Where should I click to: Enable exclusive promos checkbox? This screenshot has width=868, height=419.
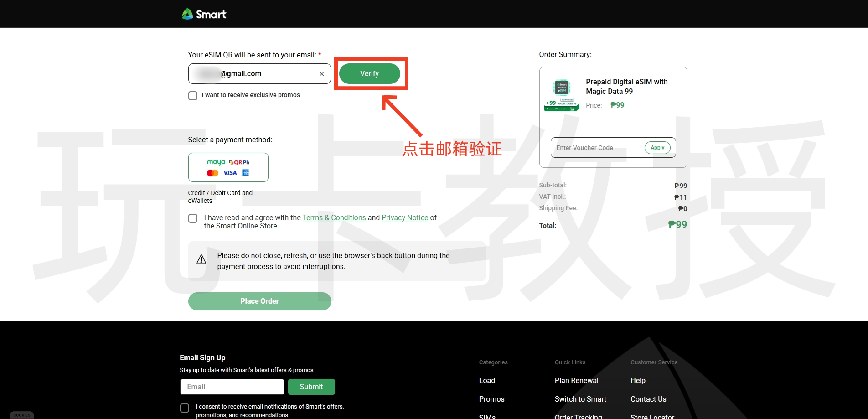[x=193, y=96]
